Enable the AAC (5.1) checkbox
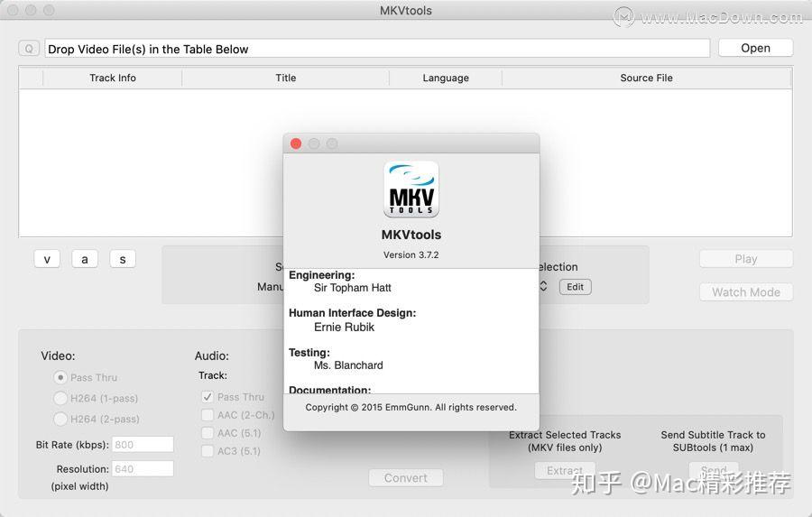The width and height of the screenshot is (812, 517). click(x=208, y=433)
